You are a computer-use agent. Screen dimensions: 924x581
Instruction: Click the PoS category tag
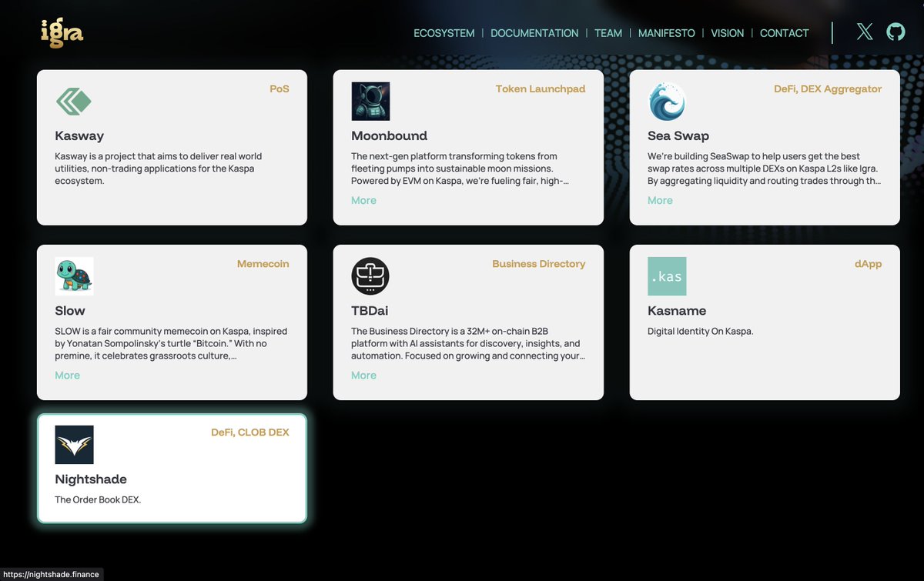(280, 88)
